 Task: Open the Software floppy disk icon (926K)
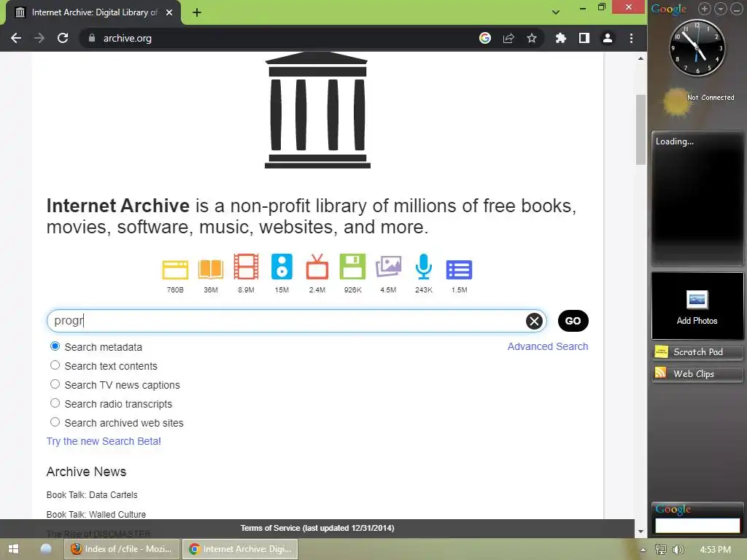point(352,267)
